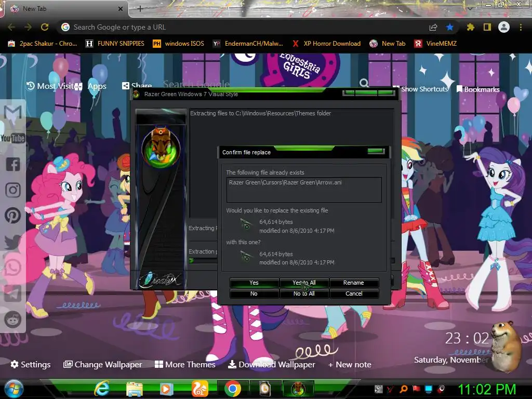Viewport: 532px width, 399px height.
Task: Click Download Wallpaper
Action: pyautogui.click(x=271, y=364)
